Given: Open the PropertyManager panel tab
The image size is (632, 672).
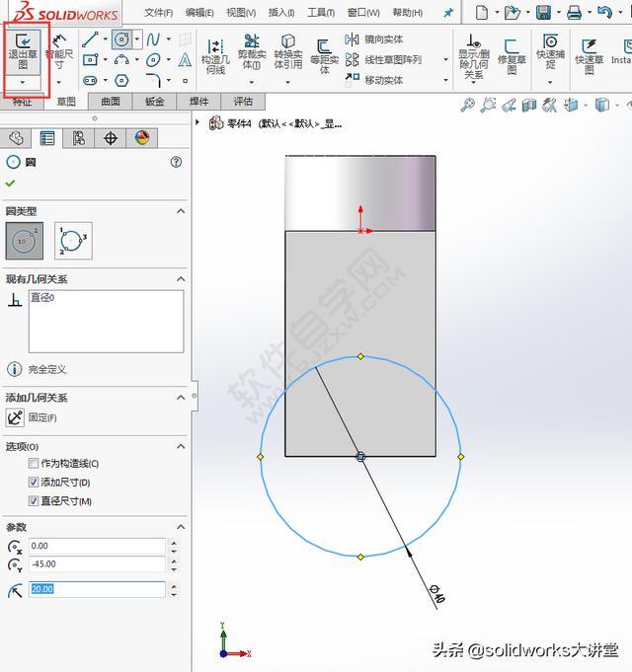Looking at the screenshot, I should [47, 138].
